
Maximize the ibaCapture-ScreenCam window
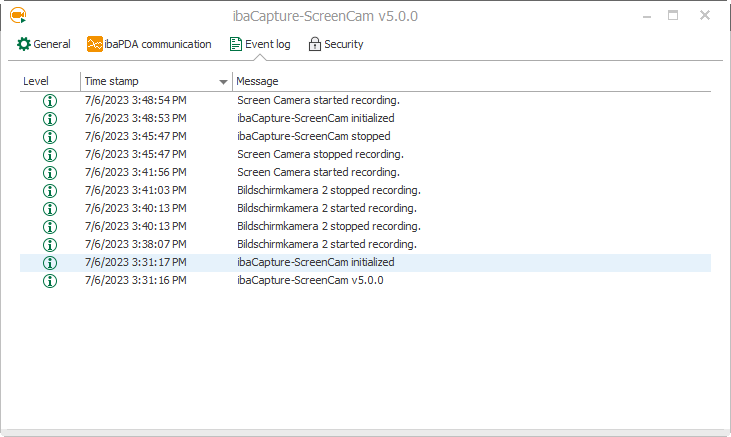click(x=673, y=15)
